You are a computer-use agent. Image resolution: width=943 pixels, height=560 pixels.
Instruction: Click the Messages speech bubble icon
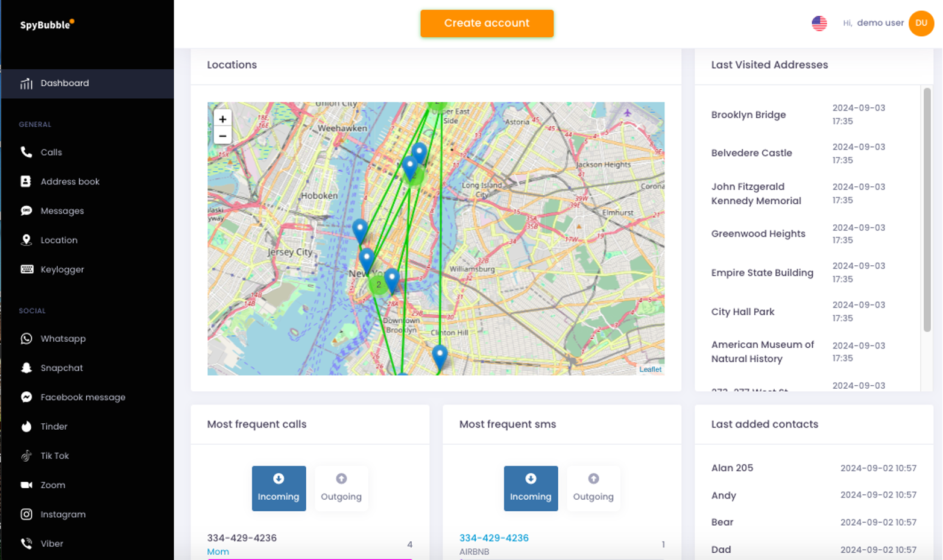26,211
